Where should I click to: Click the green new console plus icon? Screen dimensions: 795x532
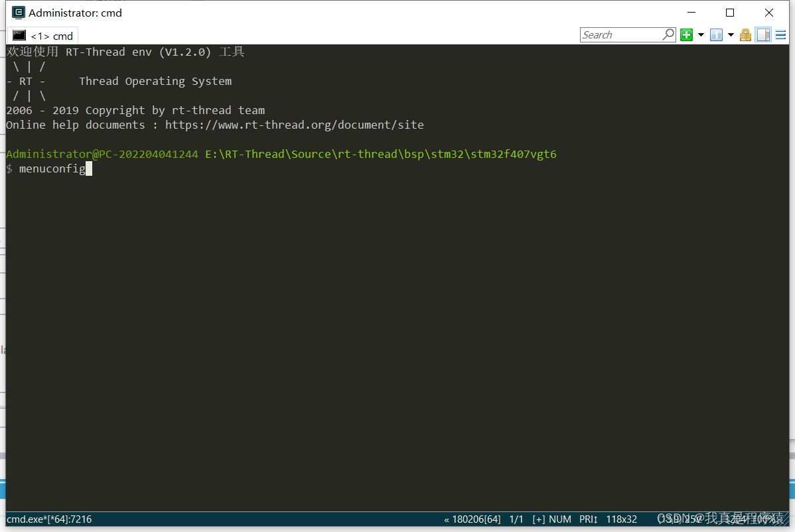coord(686,35)
